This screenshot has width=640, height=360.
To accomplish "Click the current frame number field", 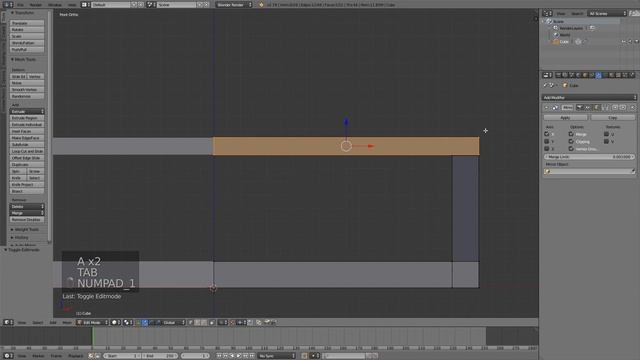I will (196, 356).
